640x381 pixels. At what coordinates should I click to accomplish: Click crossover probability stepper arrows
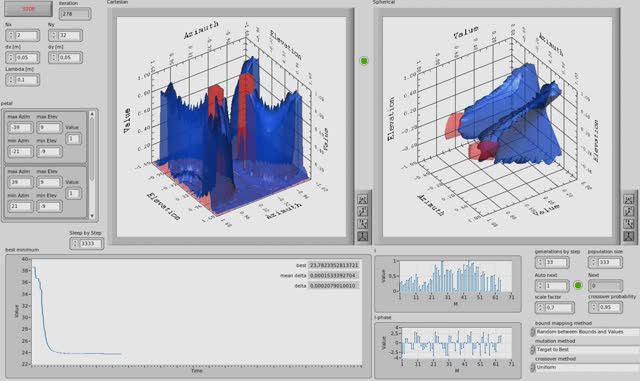coord(593,307)
